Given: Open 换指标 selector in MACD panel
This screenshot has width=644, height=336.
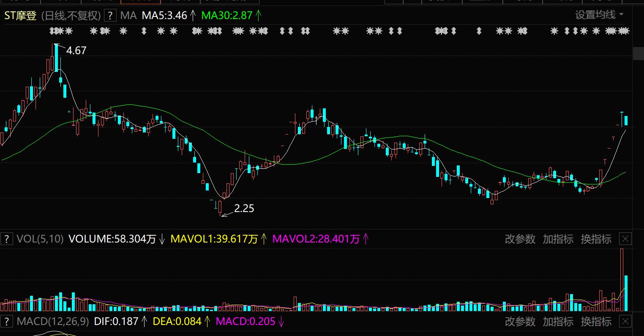Looking at the screenshot, I should coord(596,321).
